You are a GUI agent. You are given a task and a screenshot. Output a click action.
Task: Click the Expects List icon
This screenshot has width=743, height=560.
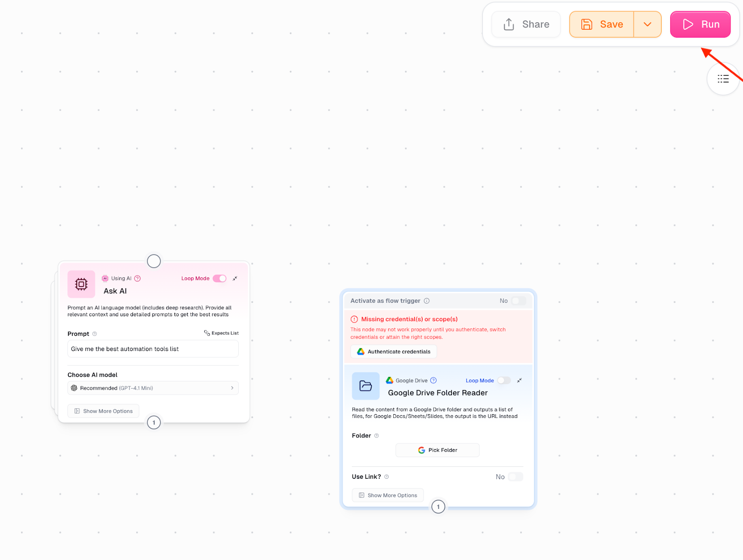click(207, 333)
